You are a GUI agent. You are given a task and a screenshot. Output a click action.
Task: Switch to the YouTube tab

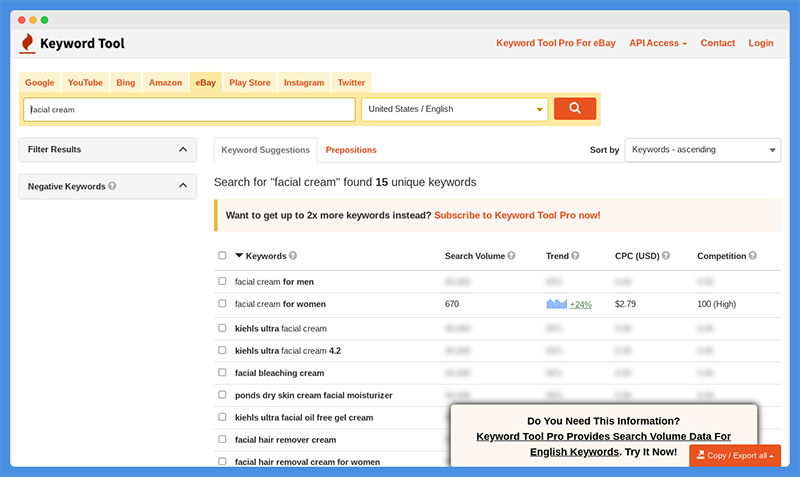85,83
